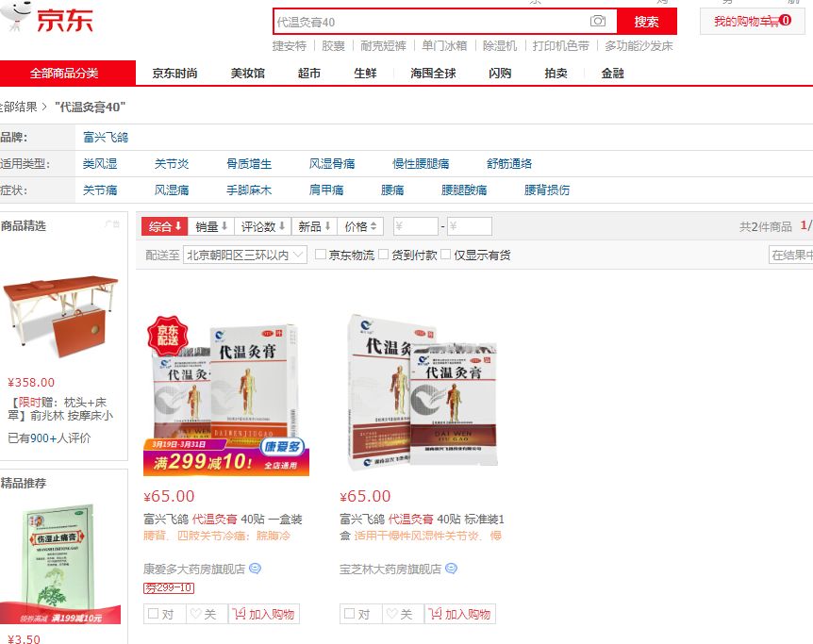Viewport: 813px width, 644px height.
Task: Expand 全部商品分类 category menu
Action: pos(67,74)
